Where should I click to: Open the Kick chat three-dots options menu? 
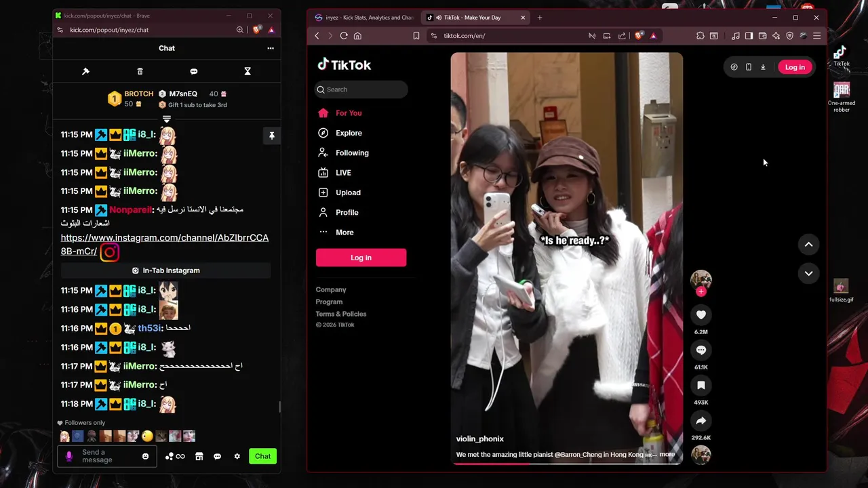[271, 48]
